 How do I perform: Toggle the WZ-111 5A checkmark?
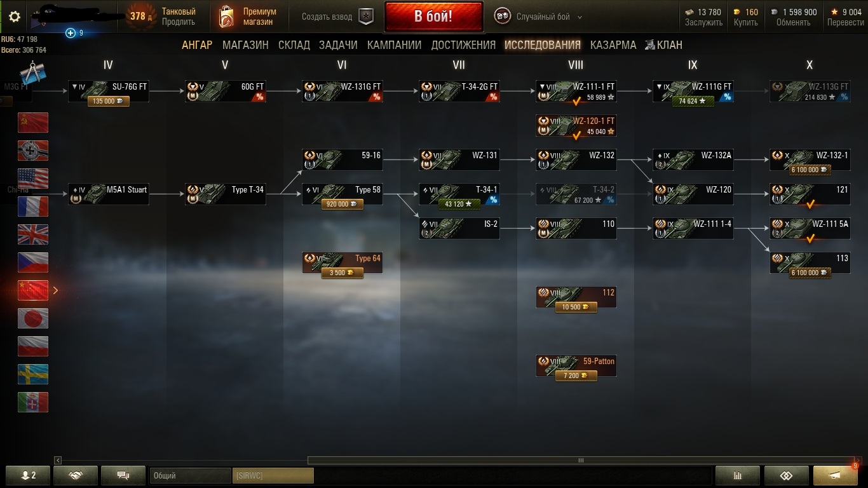coord(810,238)
